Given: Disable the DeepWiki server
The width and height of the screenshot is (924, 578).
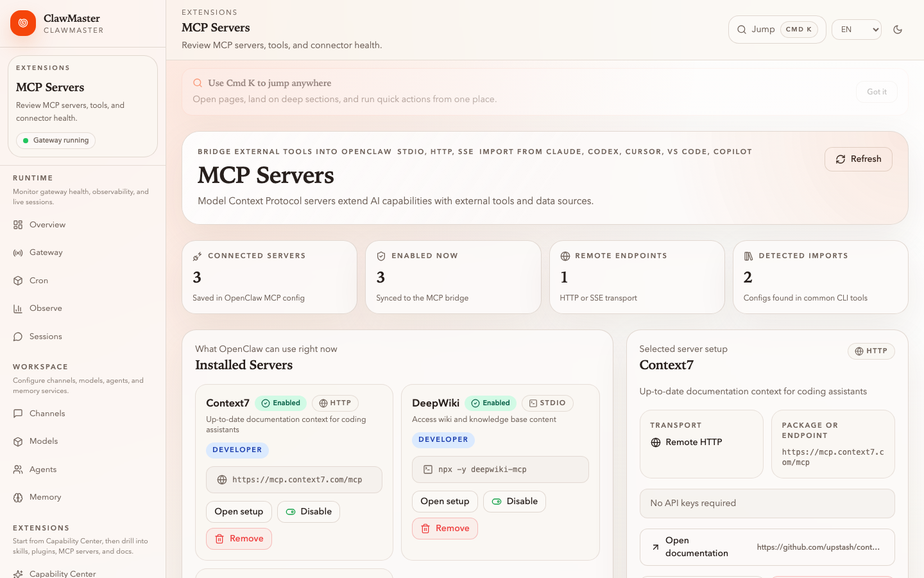Looking at the screenshot, I should point(515,502).
